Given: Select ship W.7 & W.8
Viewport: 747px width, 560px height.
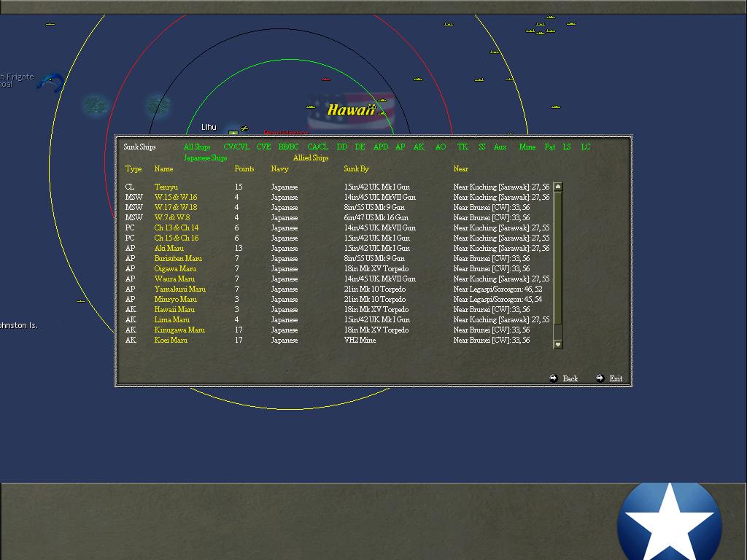Looking at the screenshot, I should pos(172,217).
